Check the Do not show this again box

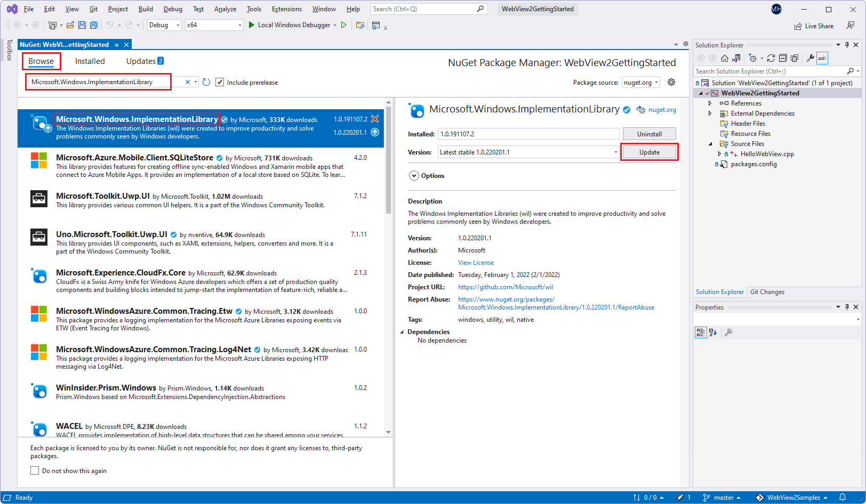35,470
